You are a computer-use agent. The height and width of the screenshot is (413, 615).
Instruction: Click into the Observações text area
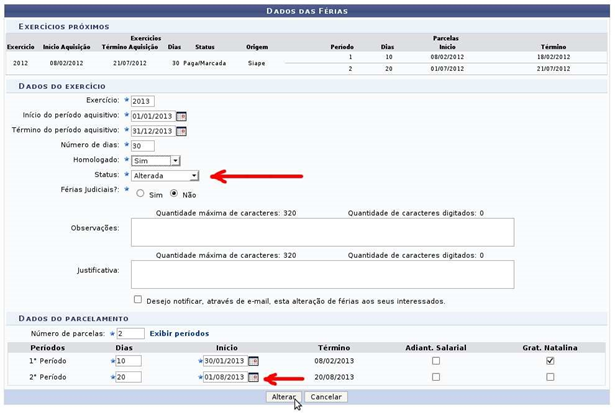(322, 233)
